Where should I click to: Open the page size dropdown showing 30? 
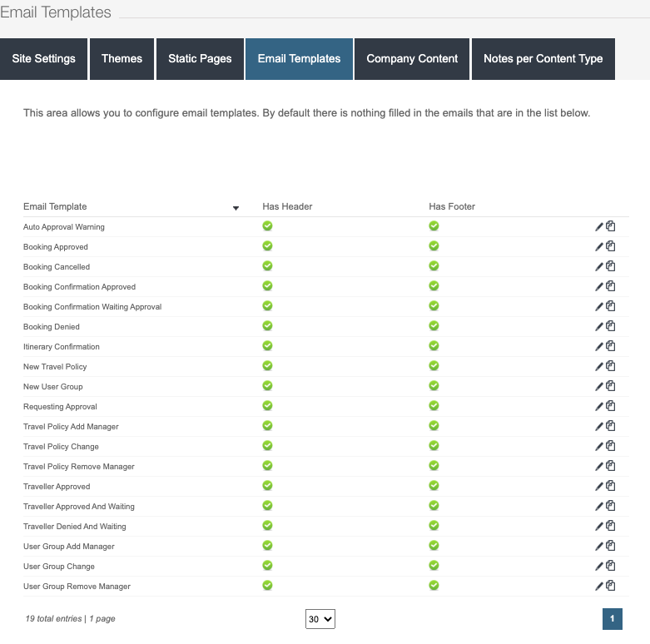pos(320,619)
